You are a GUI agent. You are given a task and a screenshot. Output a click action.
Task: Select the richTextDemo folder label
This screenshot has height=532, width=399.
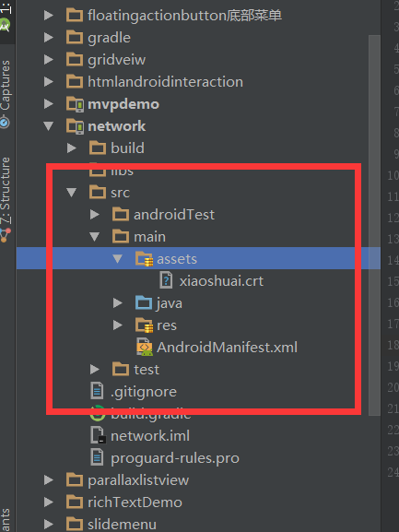135,502
